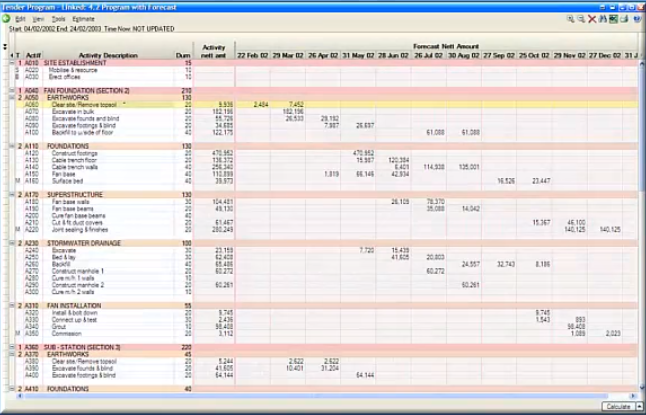
Task: Click the green back arrow icon
Action: [7, 18]
